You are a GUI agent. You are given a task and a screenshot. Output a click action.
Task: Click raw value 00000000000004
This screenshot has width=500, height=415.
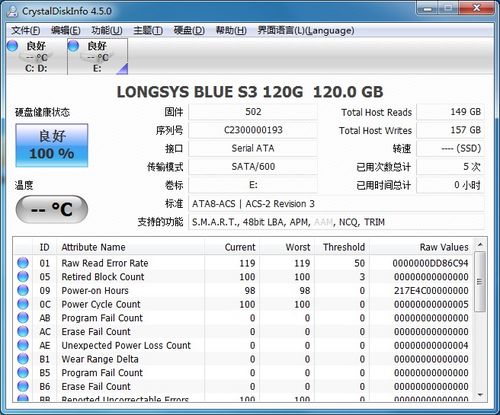(x=431, y=345)
